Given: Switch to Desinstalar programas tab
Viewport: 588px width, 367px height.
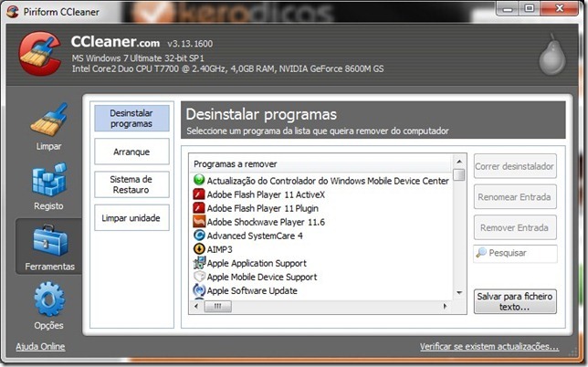Looking at the screenshot, I should [131, 118].
